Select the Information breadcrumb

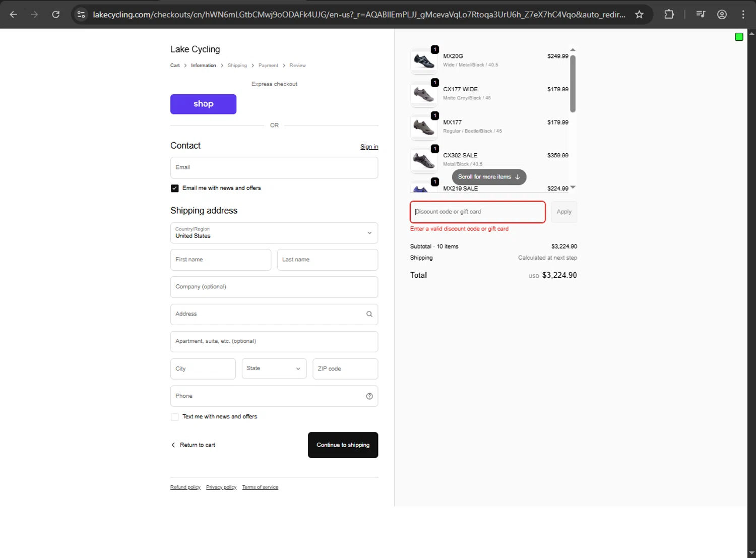(x=204, y=66)
